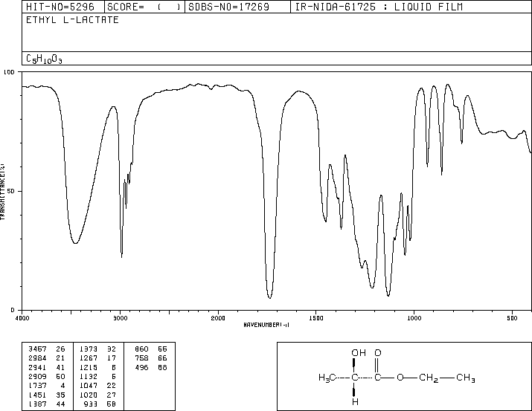Click the C=O absorption minimum near 1737
Viewport: 532px width, 411px height.
point(270,297)
